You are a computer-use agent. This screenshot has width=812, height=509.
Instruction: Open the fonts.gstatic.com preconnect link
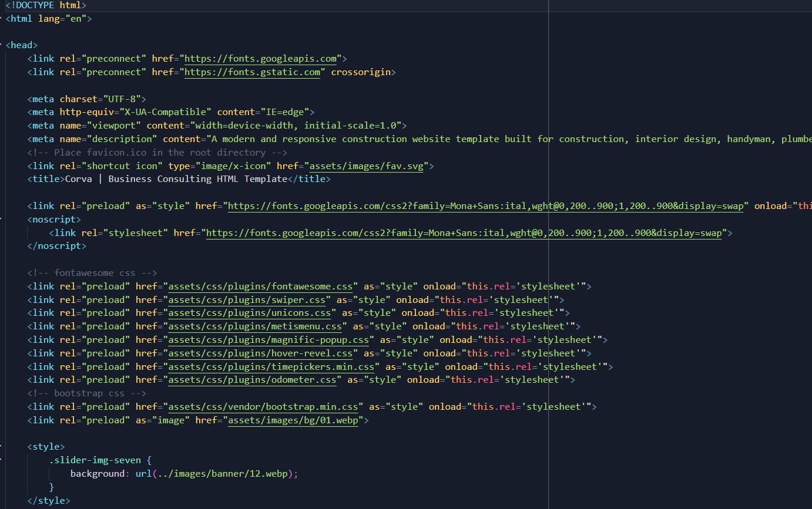tap(253, 72)
